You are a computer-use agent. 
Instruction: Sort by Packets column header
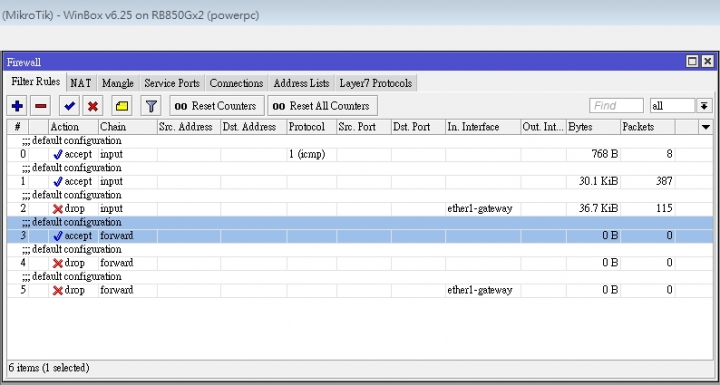(x=647, y=127)
